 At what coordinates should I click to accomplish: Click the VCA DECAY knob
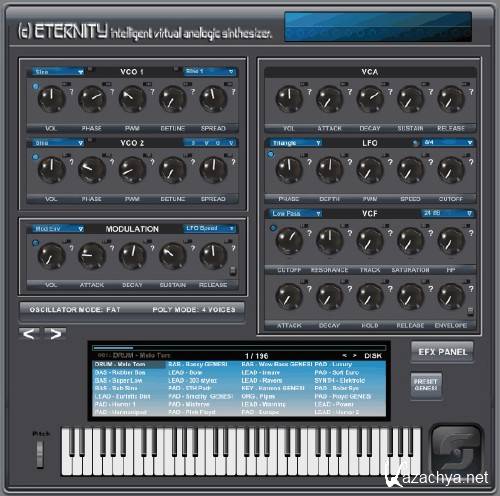pyautogui.click(x=370, y=99)
